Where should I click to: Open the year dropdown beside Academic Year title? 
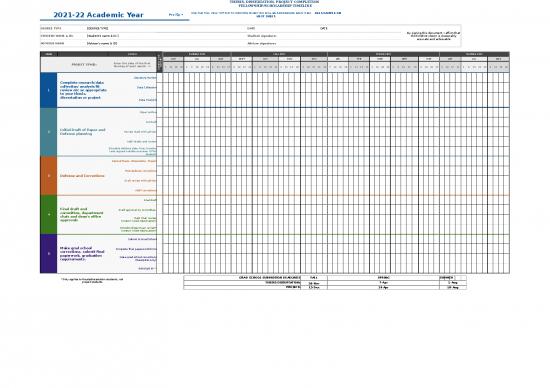176,15
